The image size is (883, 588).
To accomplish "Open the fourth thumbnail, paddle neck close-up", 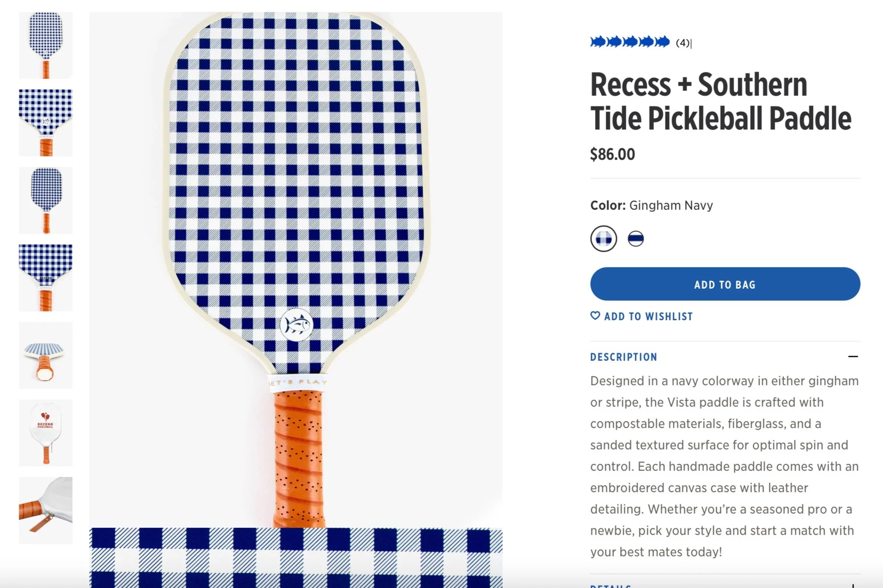I will click(45, 278).
